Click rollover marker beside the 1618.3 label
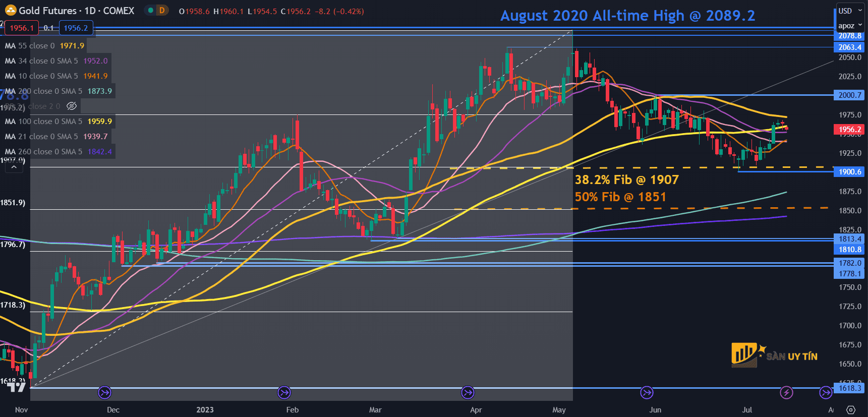Viewport: 868px width, 417px height. pos(826,392)
